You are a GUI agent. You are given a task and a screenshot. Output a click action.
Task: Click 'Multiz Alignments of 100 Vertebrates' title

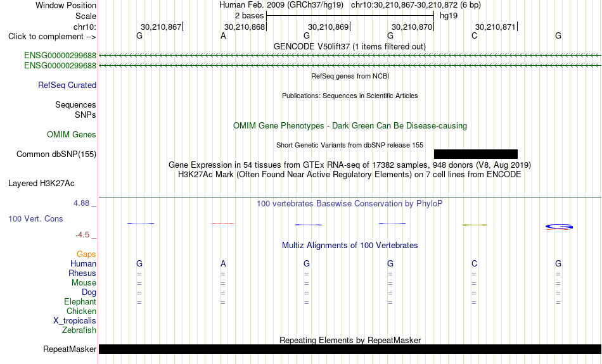point(349,246)
